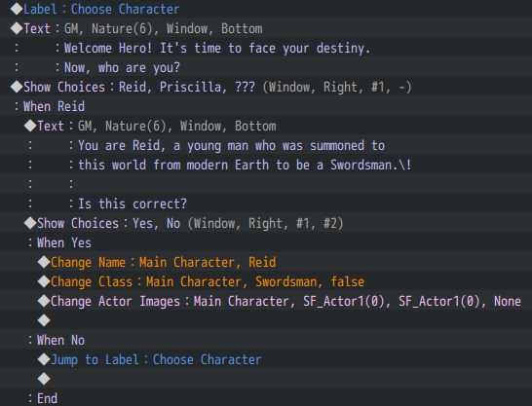This screenshot has height=406, width=532.
Task: Click the diamond icon before Change Class
Action: click(44, 281)
